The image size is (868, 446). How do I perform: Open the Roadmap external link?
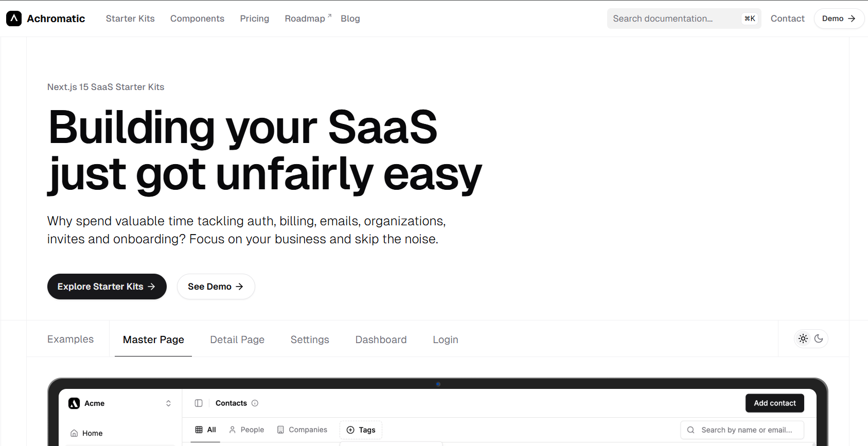[308, 19]
